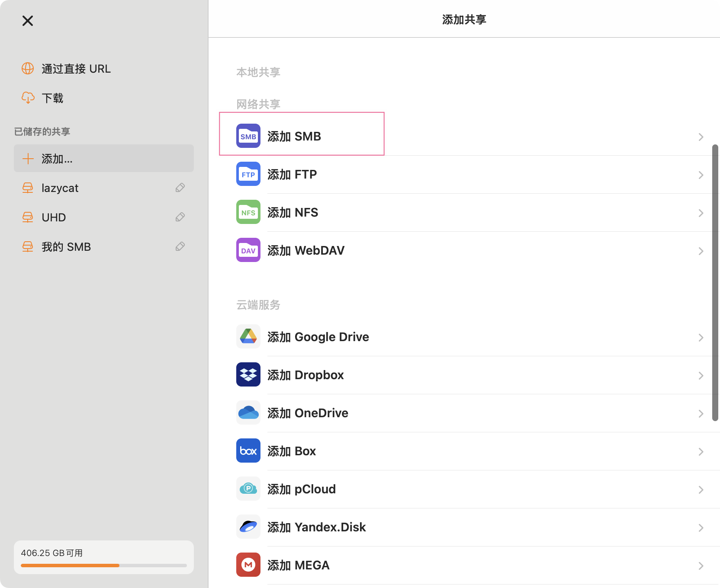Click the WebDAV purple DAV icon
This screenshot has width=720, height=588.
(x=248, y=250)
